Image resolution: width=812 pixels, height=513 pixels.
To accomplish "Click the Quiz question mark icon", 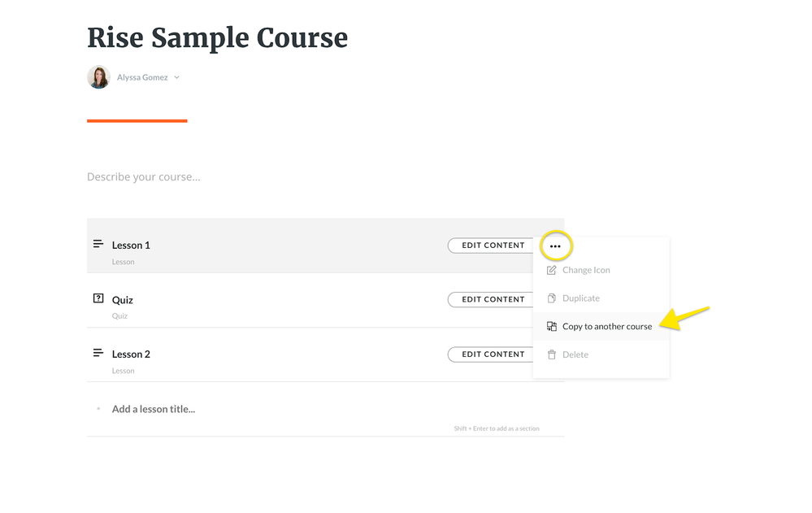I will click(x=98, y=298).
